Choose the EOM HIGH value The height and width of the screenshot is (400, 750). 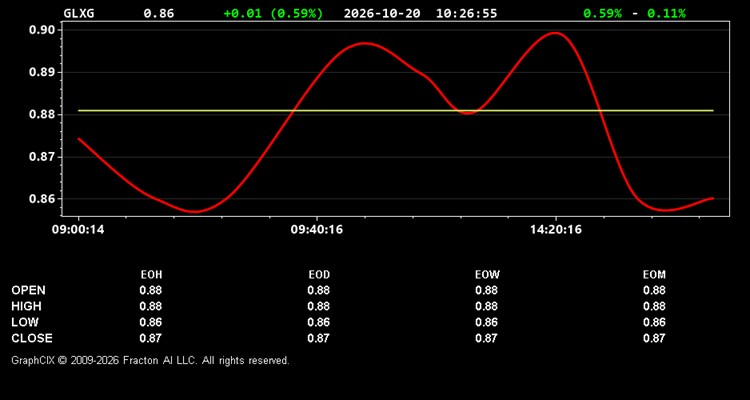point(654,306)
